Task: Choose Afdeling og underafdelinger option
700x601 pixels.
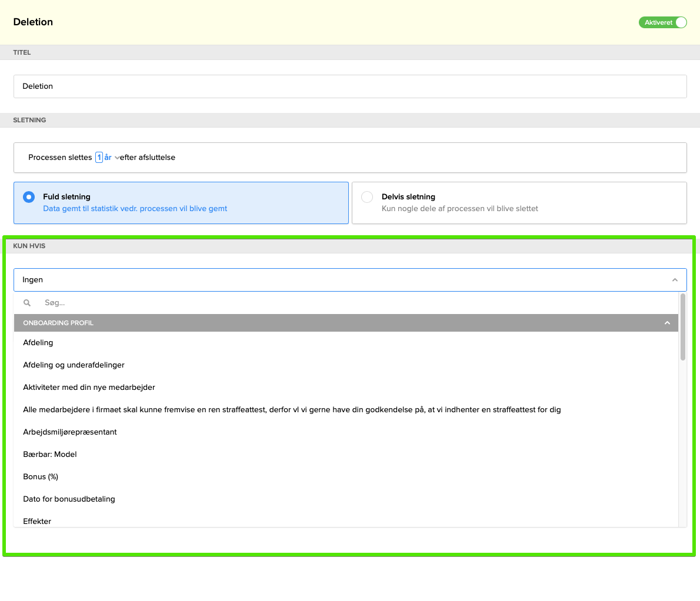Action: (74, 365)
